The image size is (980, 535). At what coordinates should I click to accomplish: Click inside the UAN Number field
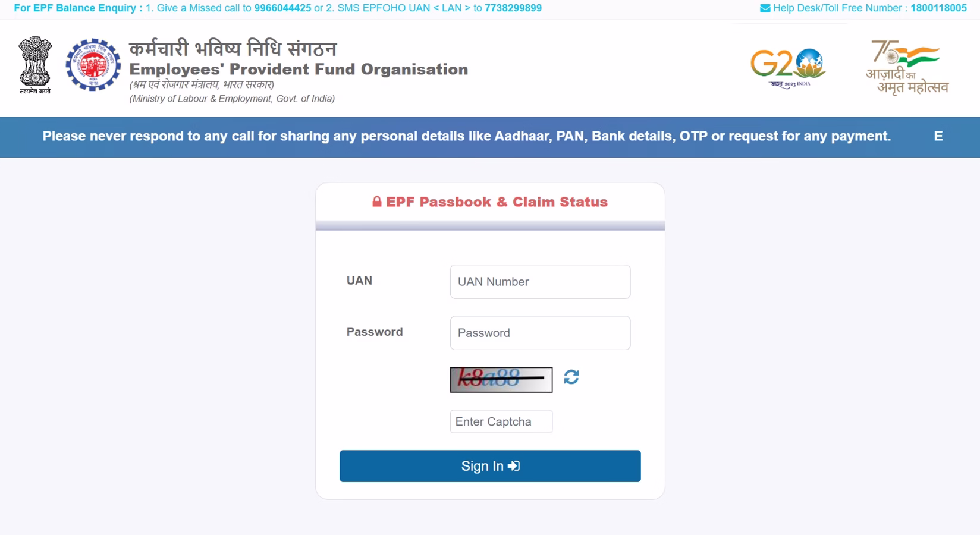[539, 281]
